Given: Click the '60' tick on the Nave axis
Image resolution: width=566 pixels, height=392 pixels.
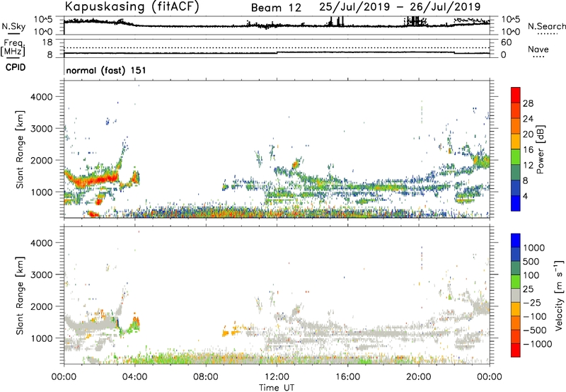Looking at the screenshot, I should coord(506,42).
